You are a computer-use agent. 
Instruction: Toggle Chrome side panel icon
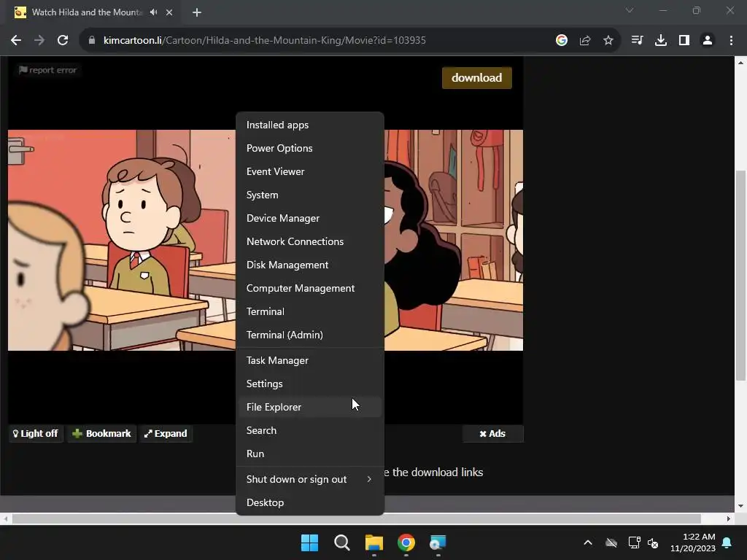(x=684, y=41)
